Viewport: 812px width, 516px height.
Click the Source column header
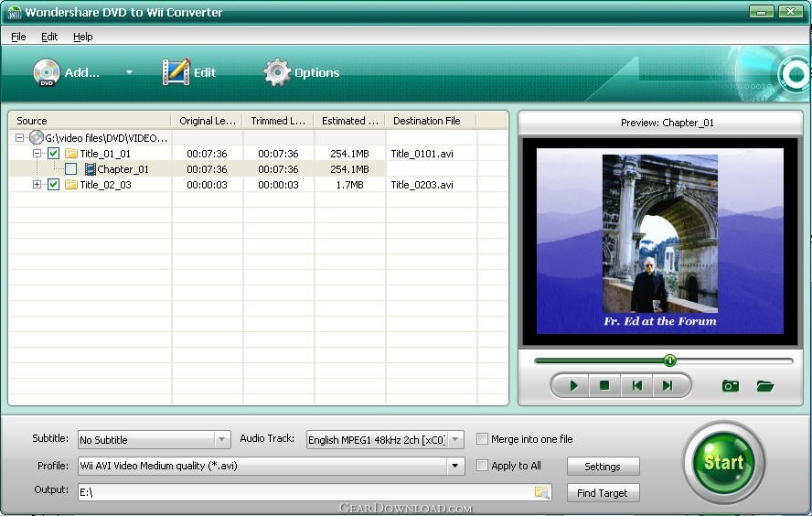(x=90, y=121)
